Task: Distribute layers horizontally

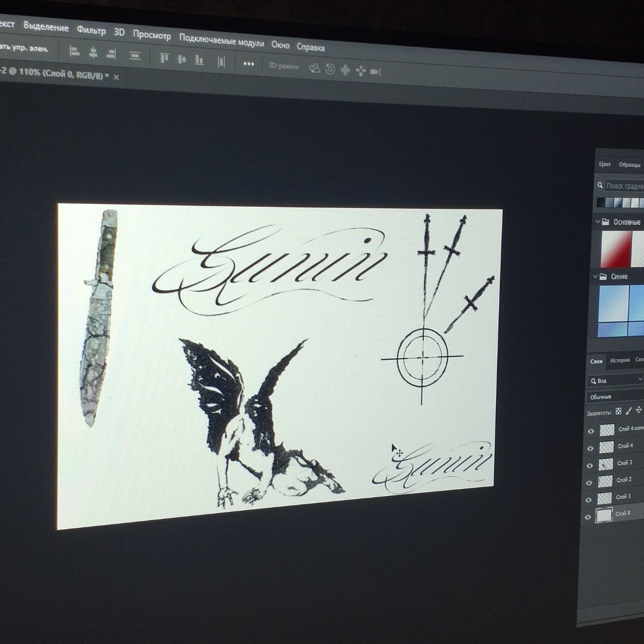Action: point(221,62)
